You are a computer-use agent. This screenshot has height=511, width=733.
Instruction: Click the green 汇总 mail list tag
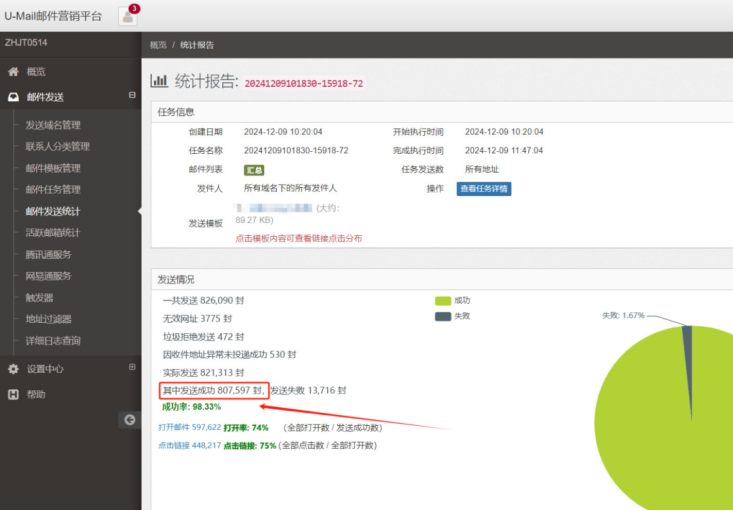[254, 170]
